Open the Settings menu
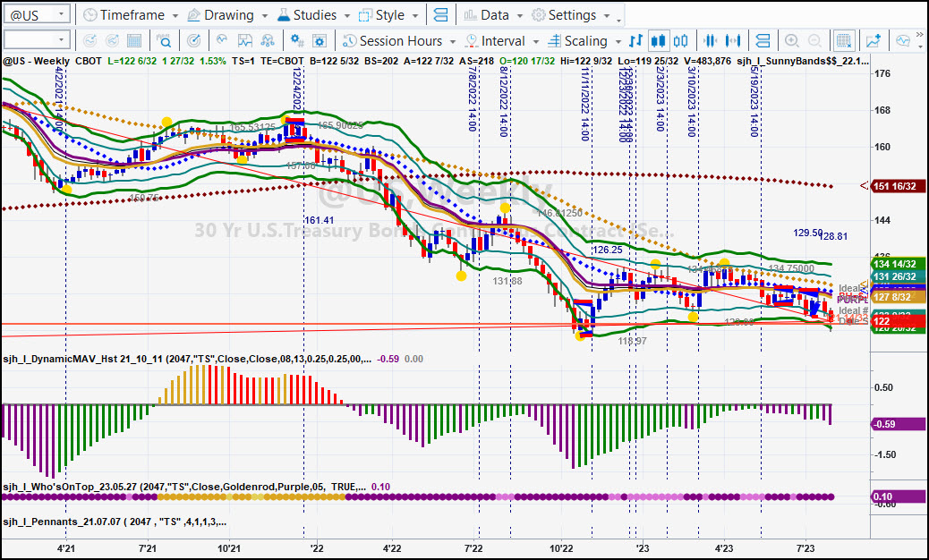The image size is (929, 560). (564, 15)
